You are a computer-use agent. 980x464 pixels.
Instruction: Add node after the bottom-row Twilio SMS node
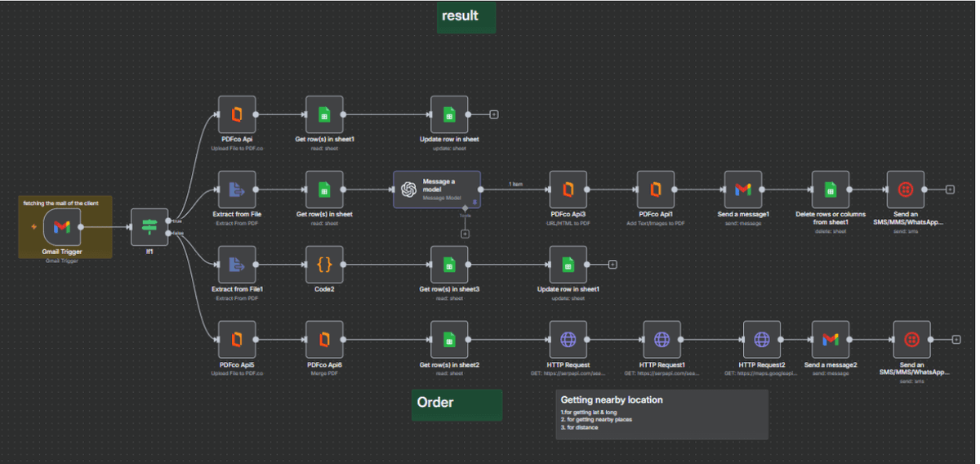[956, 340]
